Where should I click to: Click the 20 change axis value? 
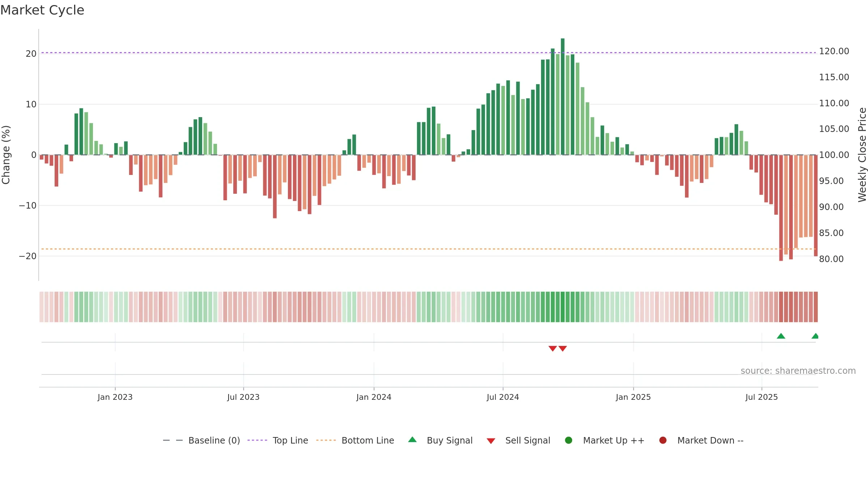coord(31,54)
